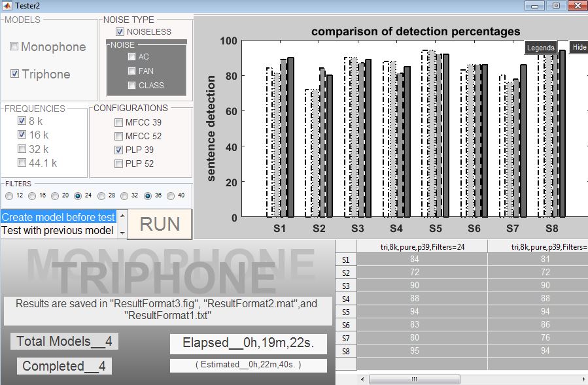Click the MATLAB icon in the title bar
The image size is (588, 385).
7,6
